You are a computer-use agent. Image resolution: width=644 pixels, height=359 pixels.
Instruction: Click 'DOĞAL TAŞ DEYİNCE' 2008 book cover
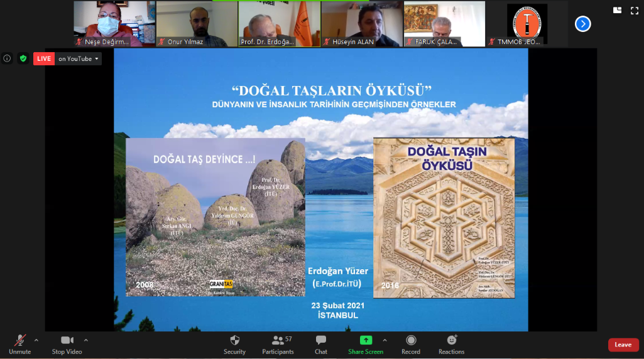tap(216, 217)
